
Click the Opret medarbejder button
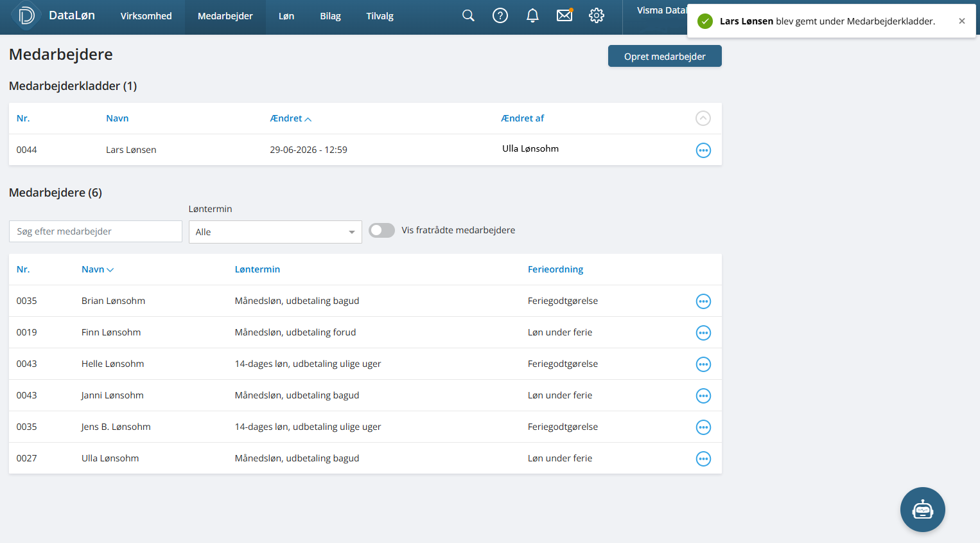(x=665, y=56)
